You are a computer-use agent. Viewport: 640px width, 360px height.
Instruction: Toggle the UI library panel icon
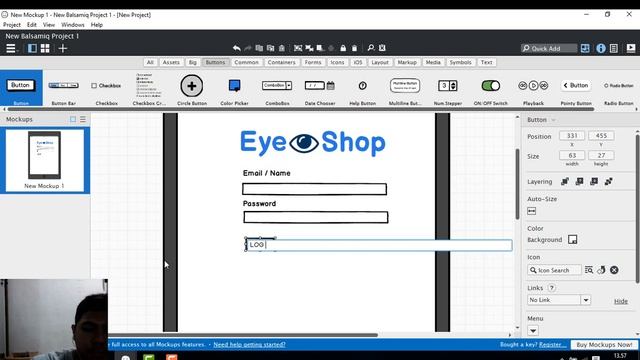(x=585, y=48)
